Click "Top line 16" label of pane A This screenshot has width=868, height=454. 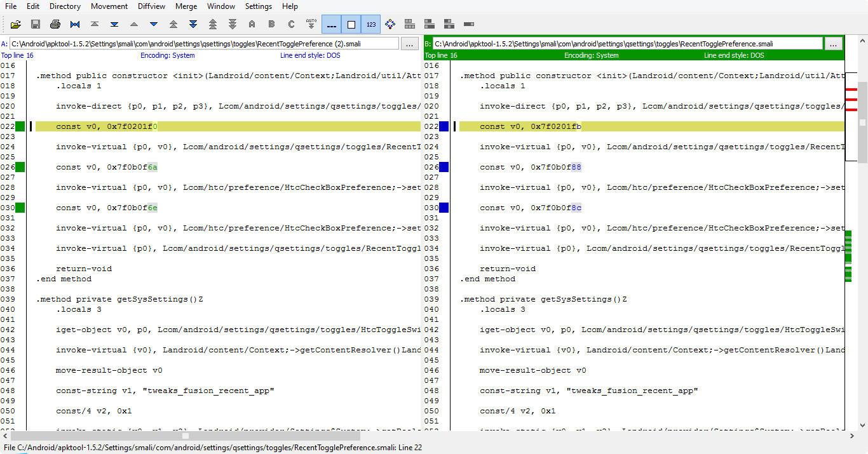click(x=17, y=55)
